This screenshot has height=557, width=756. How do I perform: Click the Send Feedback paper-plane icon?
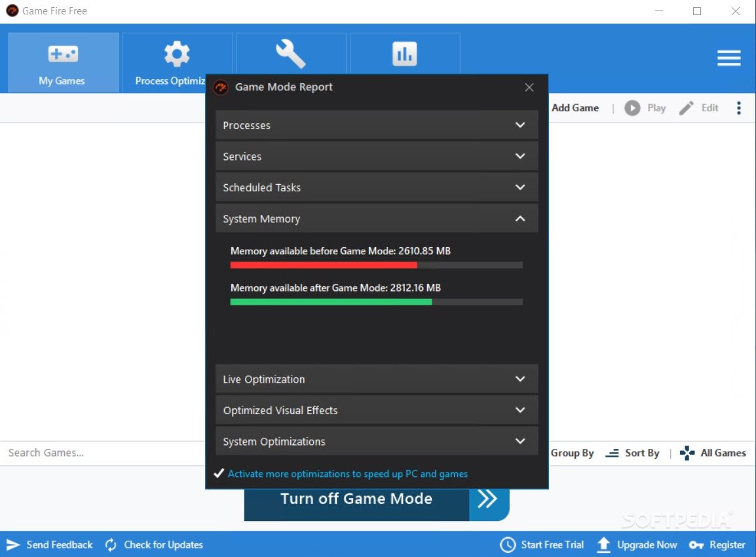click(13, 545)
